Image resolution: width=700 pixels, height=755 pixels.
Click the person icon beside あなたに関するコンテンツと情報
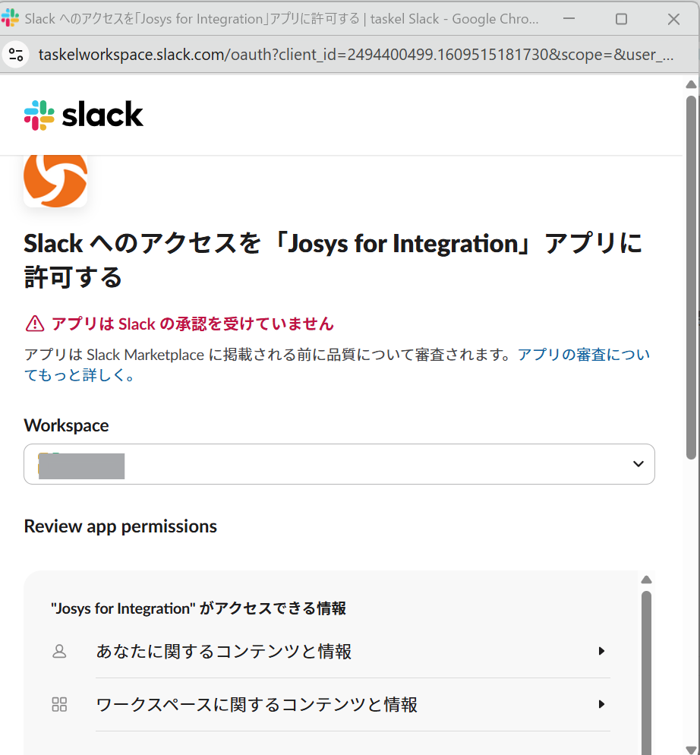tap(59, 651)
